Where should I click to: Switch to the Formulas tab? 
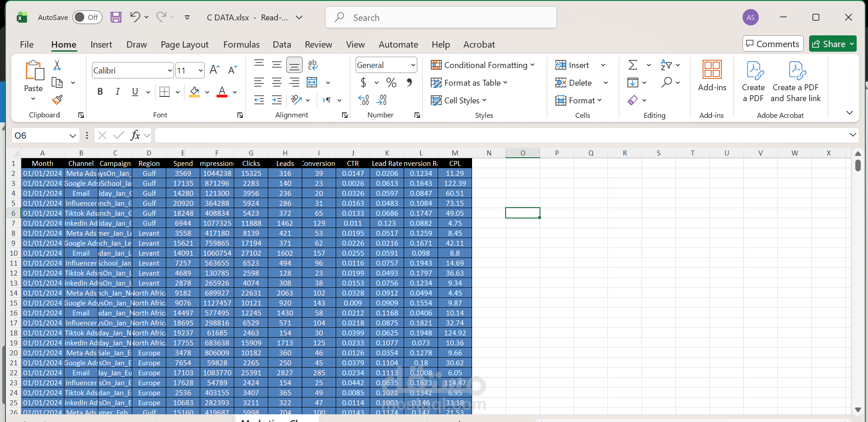[x=241, y=44]
